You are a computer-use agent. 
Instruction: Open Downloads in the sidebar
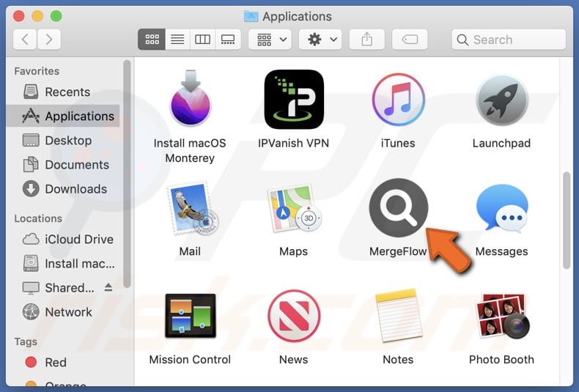(63, 189)
